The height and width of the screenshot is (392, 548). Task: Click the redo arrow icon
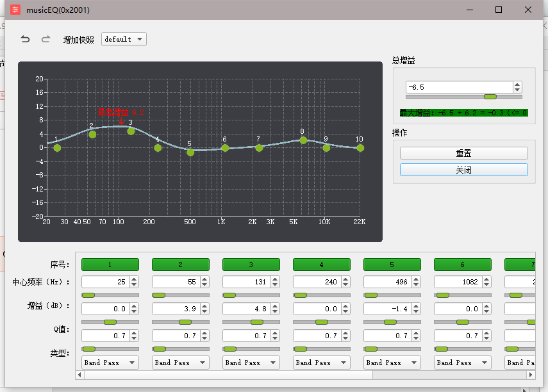[46, 39]
